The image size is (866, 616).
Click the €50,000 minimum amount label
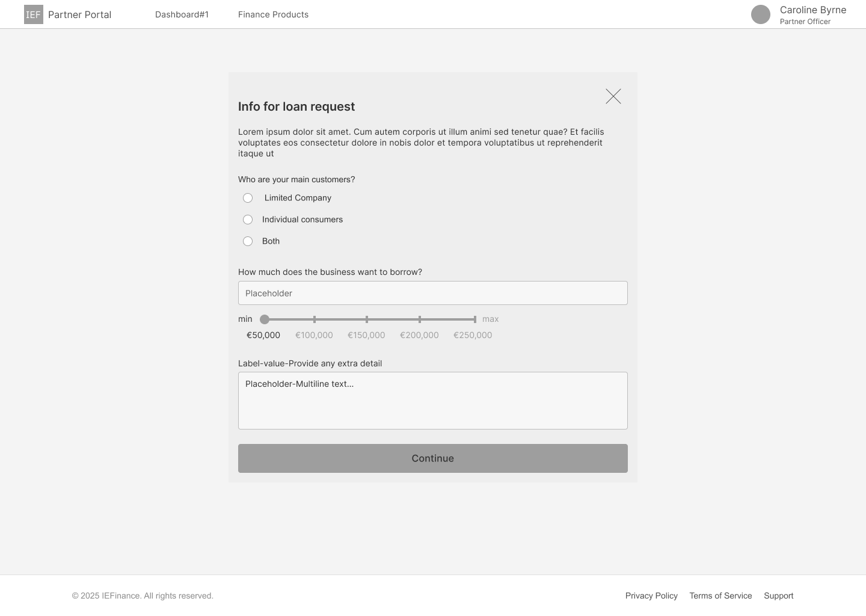(x=263, y=335)
